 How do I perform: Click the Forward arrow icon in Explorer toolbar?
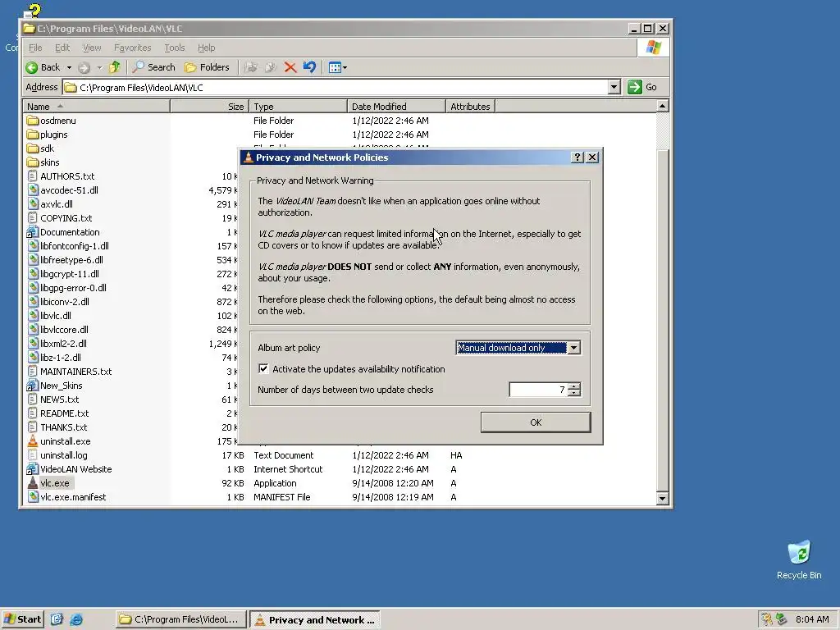click(x=84, y=67)
